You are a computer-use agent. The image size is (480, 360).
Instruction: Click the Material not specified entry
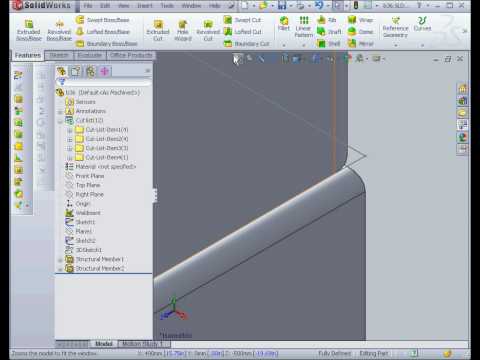click(x=101, y=166)
